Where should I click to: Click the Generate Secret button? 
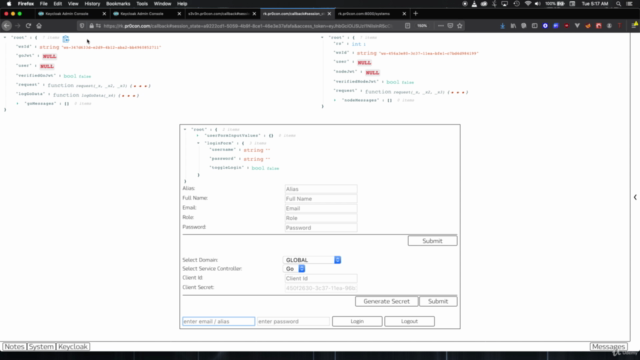(387, 301)
